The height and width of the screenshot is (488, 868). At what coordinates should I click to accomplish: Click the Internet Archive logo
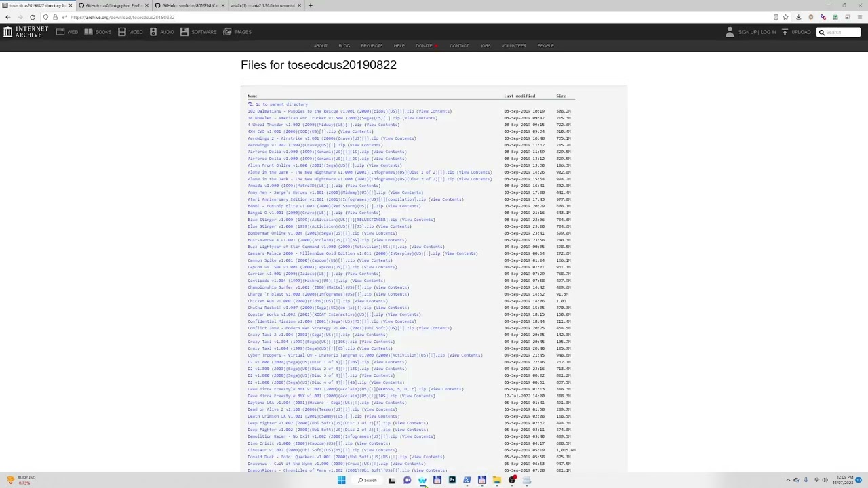pyautogui.click(x=25, y=32)
